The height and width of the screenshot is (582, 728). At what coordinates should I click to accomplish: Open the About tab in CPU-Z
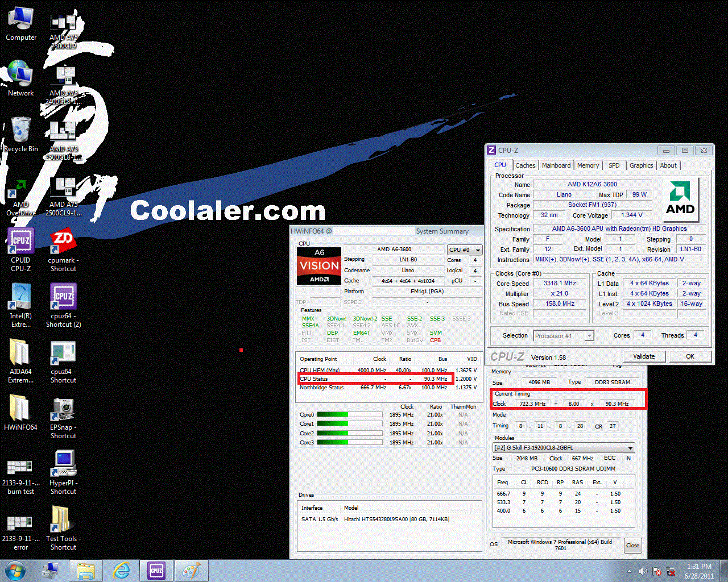(x=669, y=165)
